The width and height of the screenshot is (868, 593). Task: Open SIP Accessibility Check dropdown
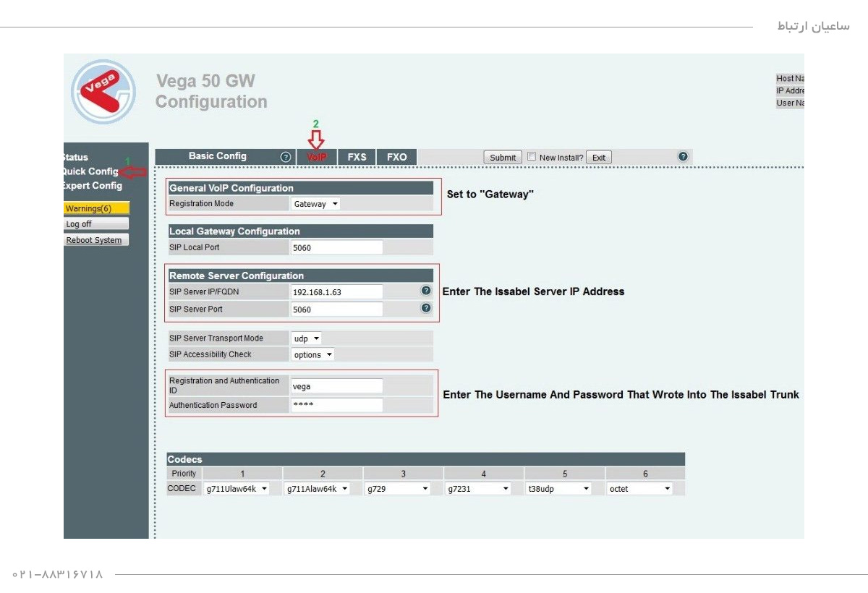click(x=312, y=355)
